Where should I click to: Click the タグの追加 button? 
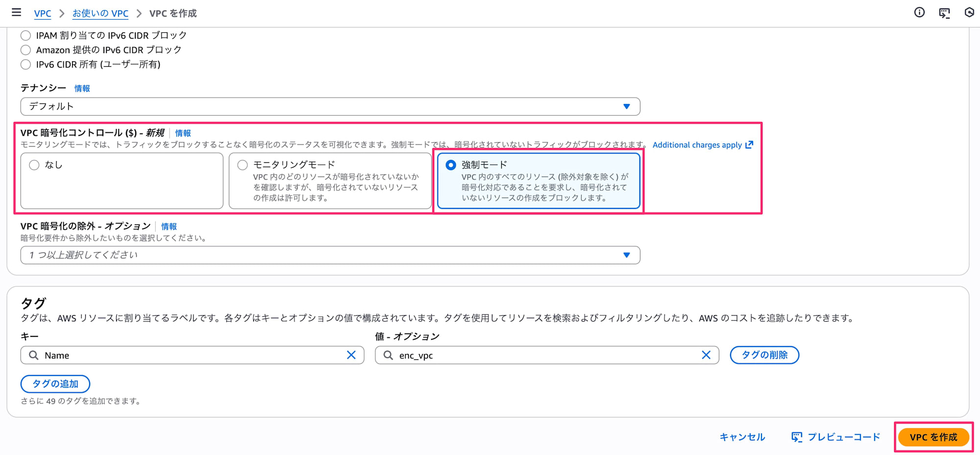(x=55, y=383)
